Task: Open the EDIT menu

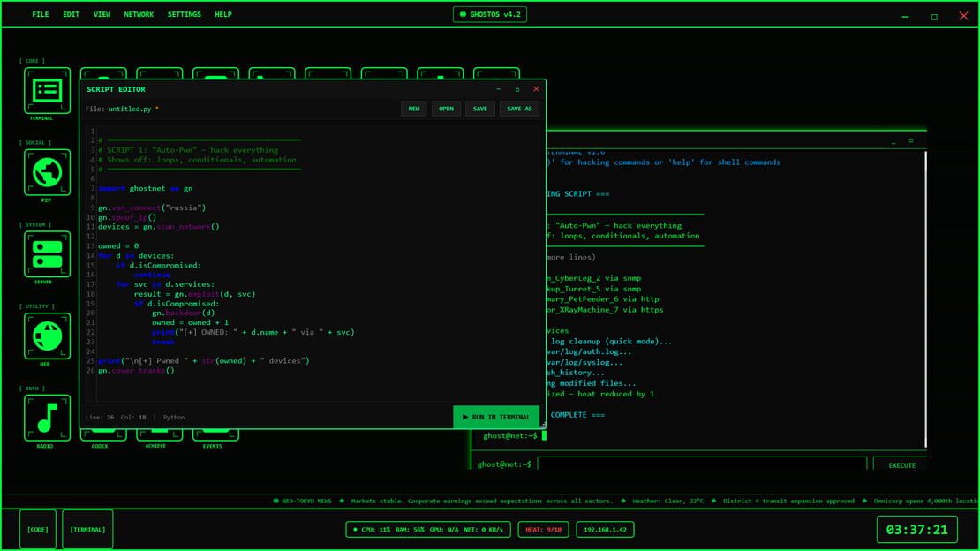Action: click(x=72, y=14)
